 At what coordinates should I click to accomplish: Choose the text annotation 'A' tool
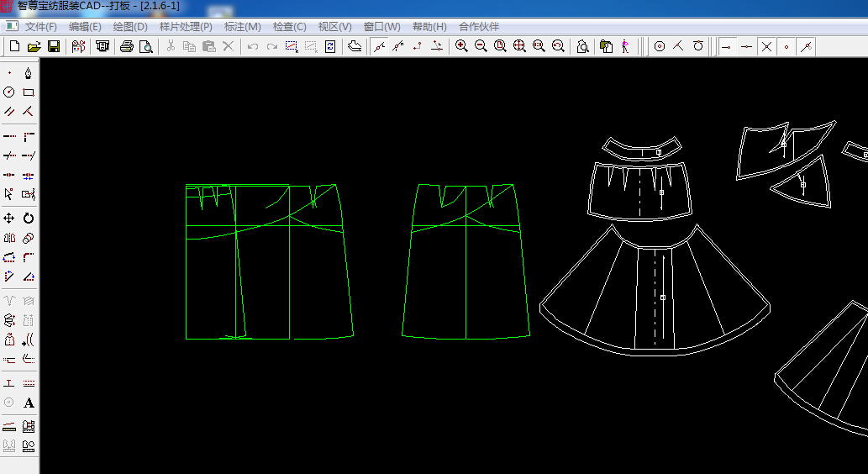tap(29, 403)
